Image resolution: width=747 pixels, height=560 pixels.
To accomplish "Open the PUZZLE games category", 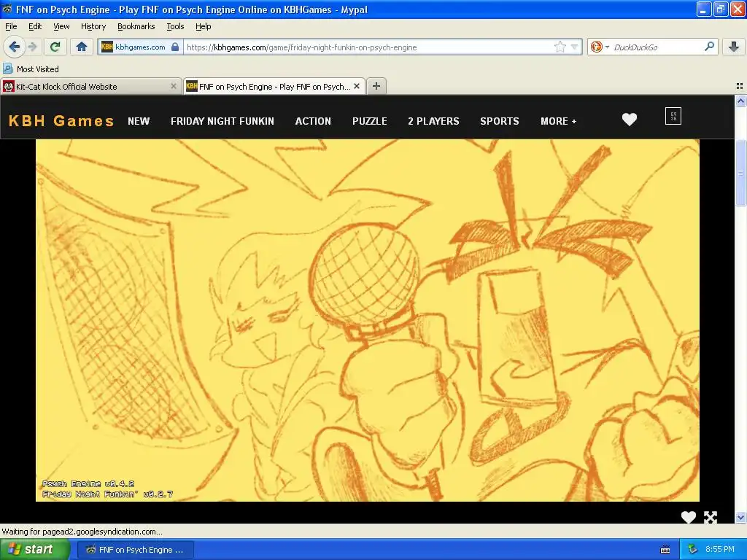I will click(370, 121).
